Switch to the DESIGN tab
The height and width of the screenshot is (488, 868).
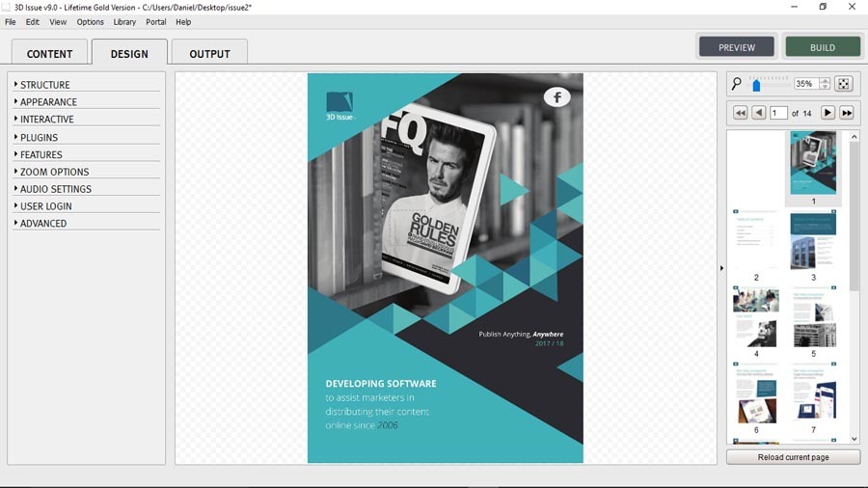point(129,54)
